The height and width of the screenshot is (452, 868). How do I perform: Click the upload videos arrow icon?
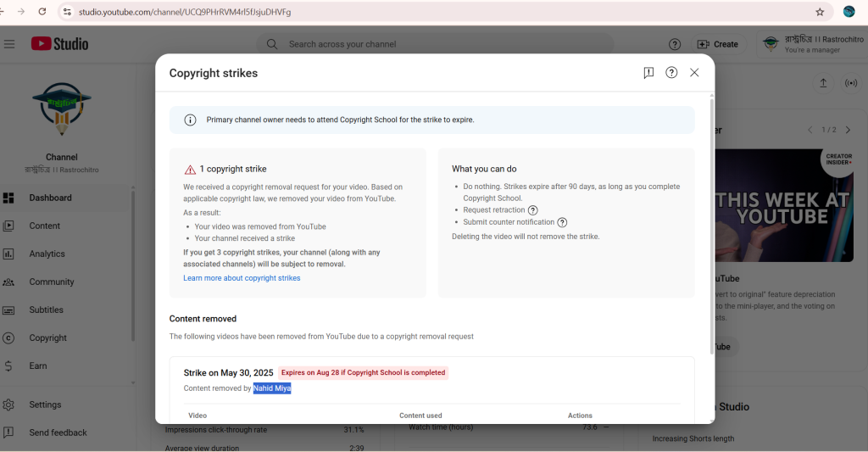point(823,83)
